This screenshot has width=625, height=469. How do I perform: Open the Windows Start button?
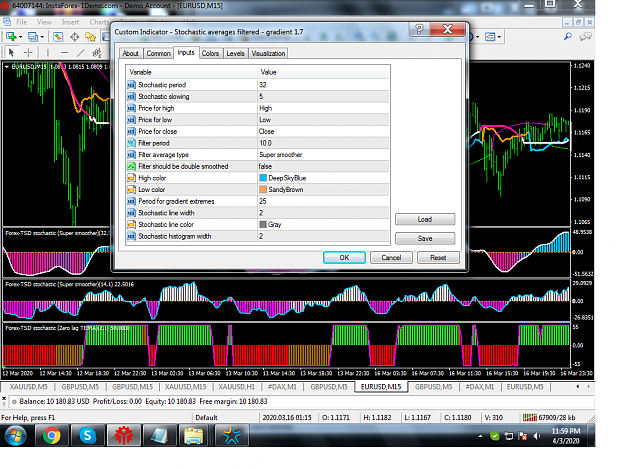16,435
